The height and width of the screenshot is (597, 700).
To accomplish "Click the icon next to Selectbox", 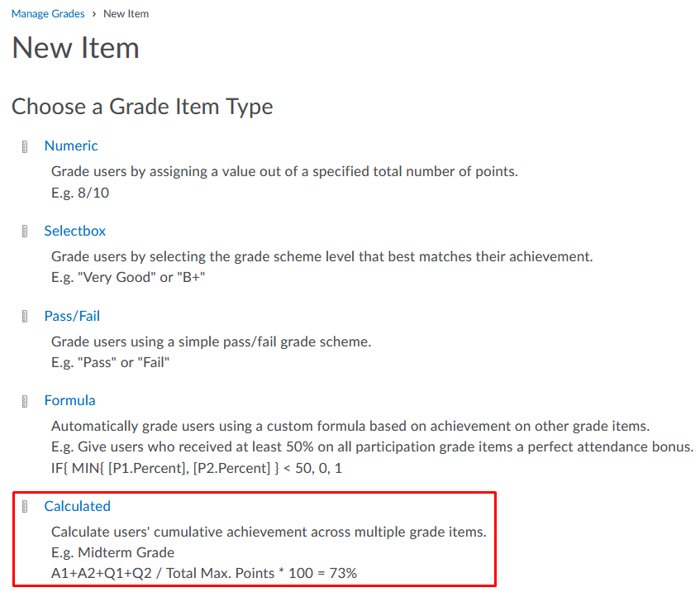I will pyautogui.click(x=26, y=232).
